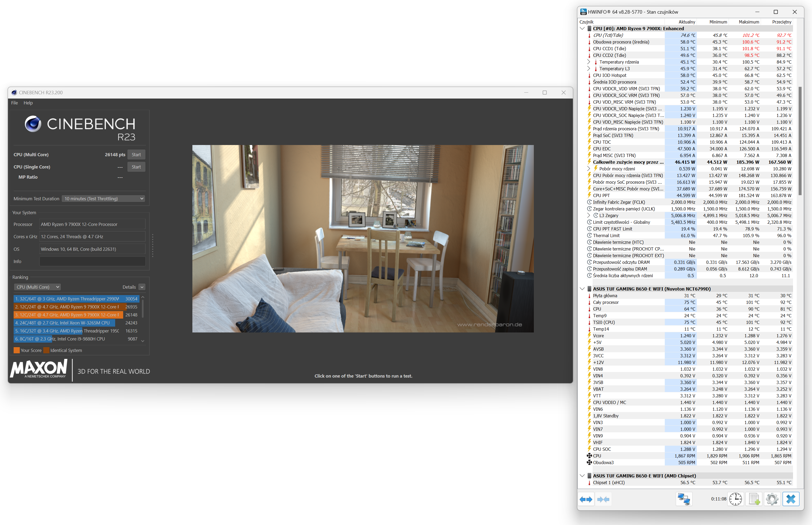Start the CPU Single Core test
This screenshot has width=812, height=525.
pos(136,167)
